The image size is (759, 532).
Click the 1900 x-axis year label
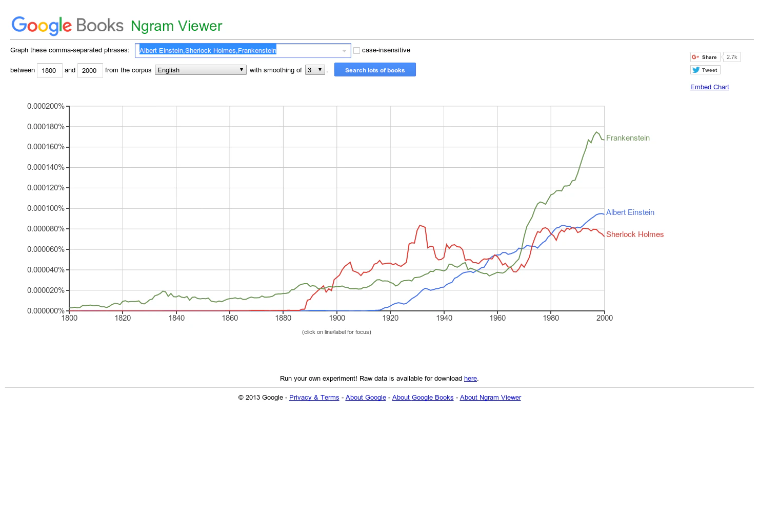337,318
